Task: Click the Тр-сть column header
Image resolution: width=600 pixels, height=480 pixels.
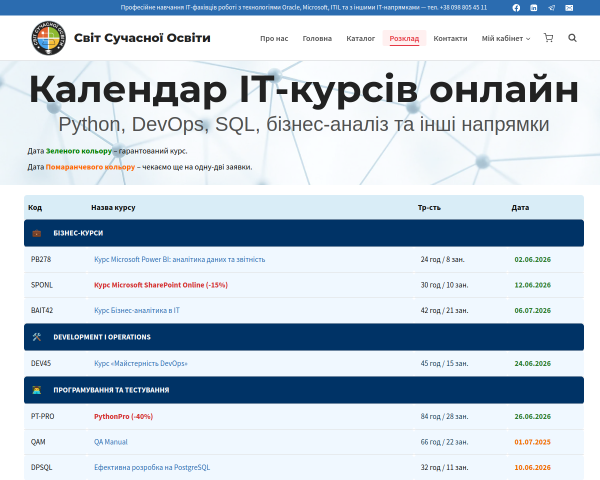Action: point(429,207)
